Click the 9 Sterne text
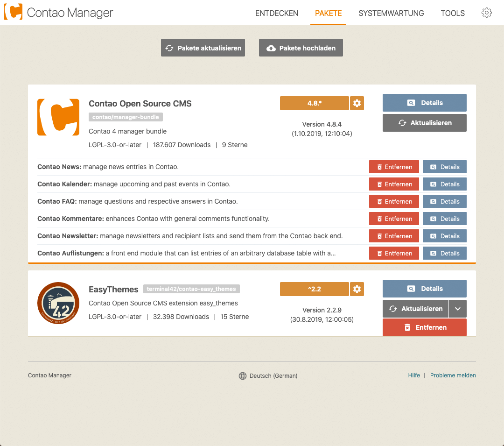This screenshot has width=504, height=446. click(235, 145)
